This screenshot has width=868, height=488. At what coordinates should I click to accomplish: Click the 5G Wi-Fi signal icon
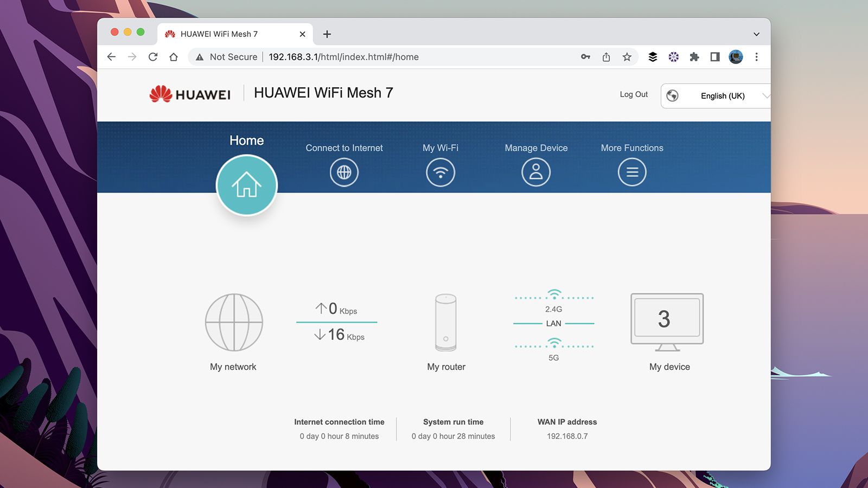coord(554,343)
